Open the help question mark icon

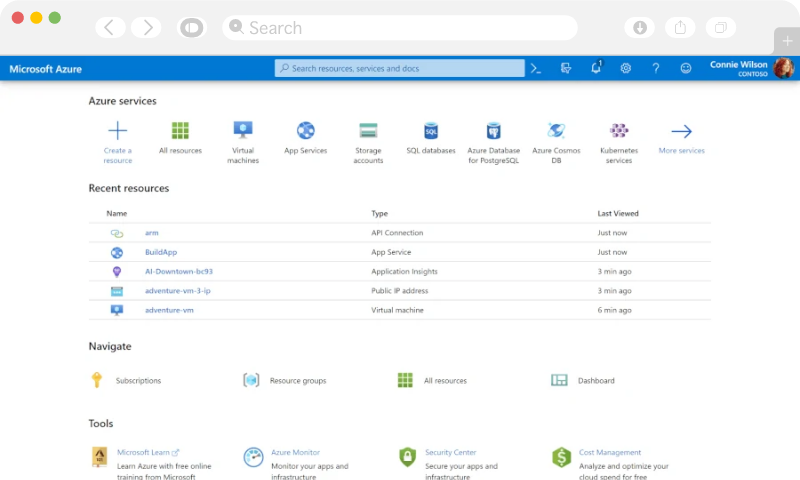pyautogui.click(x=656, y=69)
